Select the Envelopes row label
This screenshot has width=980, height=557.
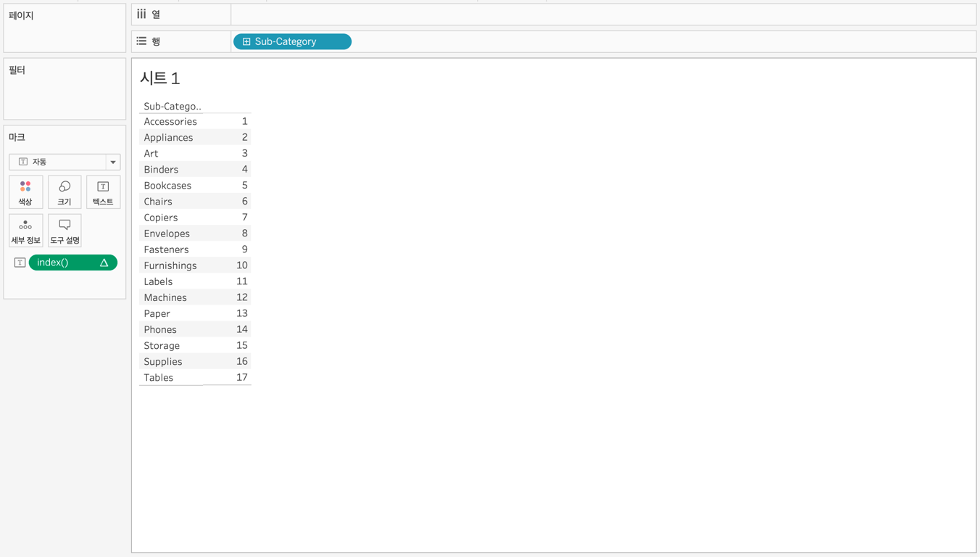[167, 234]
